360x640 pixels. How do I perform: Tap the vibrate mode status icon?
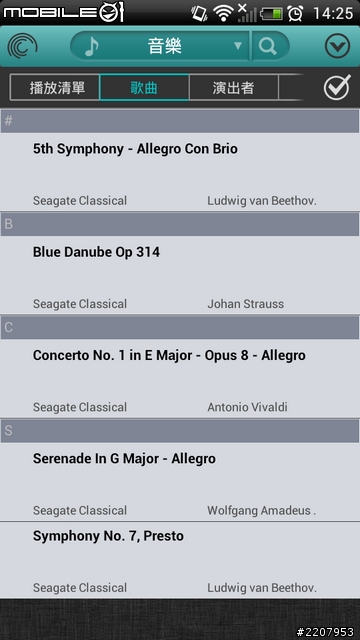click(x=199, y=13)
